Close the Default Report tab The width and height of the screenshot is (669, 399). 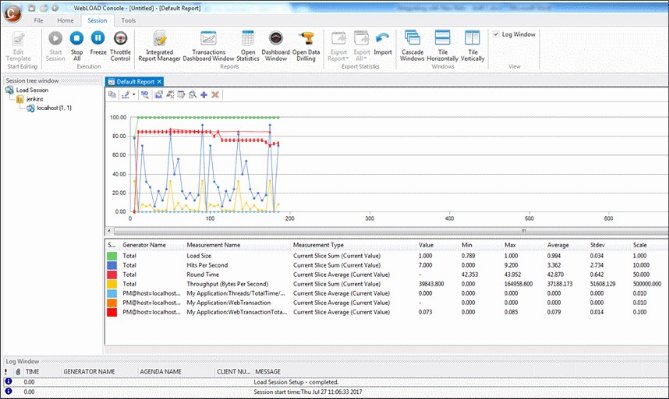pyautogui.click(x=159, y=82)
